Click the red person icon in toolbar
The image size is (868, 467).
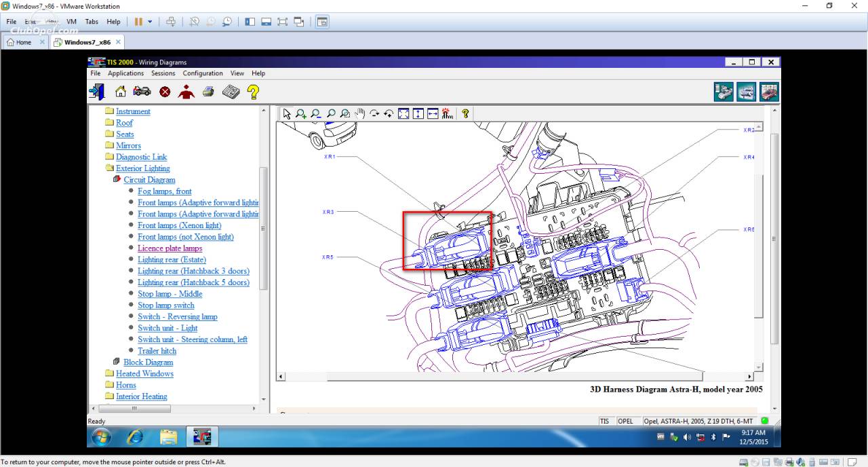coord(186,92)
